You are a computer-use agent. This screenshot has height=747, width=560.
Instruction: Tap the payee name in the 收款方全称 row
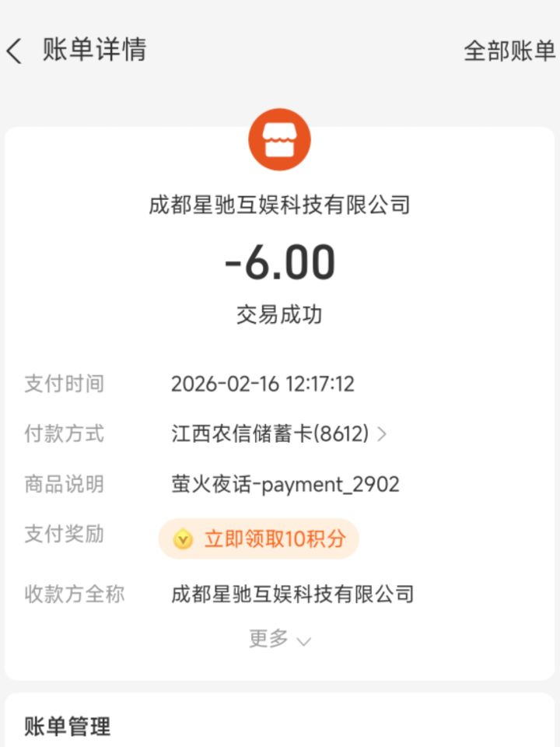click(292, 594)
